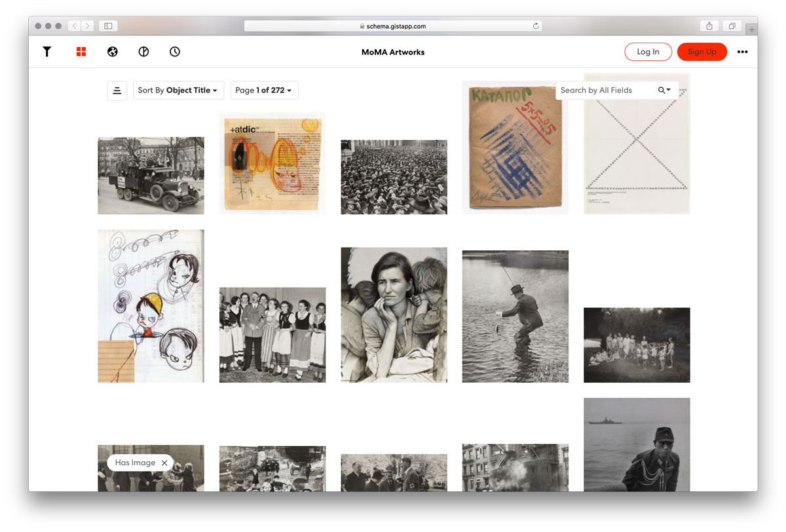Open the cartoon children heads sketch
The image size is (786, 532).
151,306
